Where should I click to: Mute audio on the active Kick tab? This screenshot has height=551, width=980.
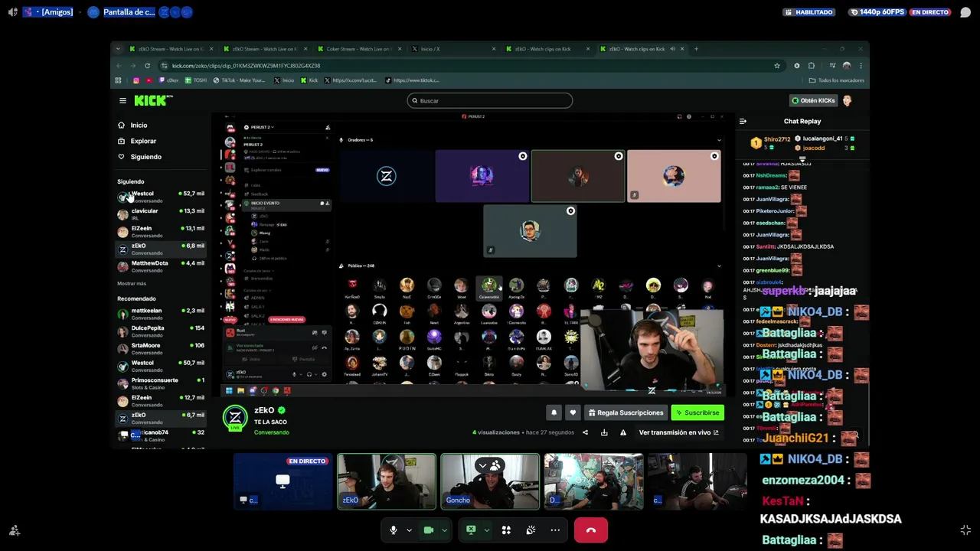click(x=672, y=49)
